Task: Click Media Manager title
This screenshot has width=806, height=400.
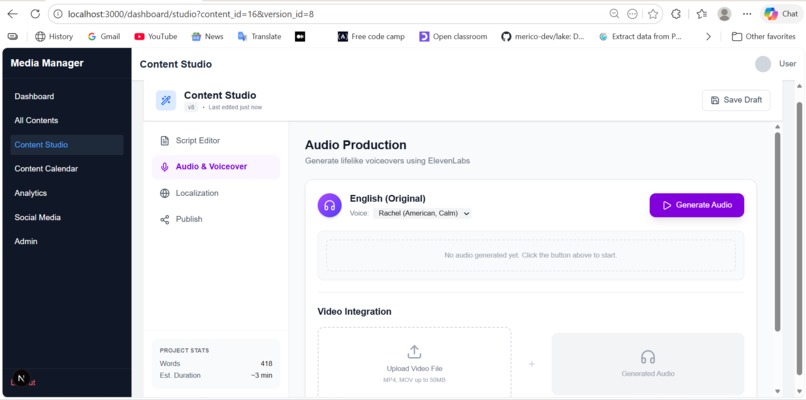Action: click(47, 63)
